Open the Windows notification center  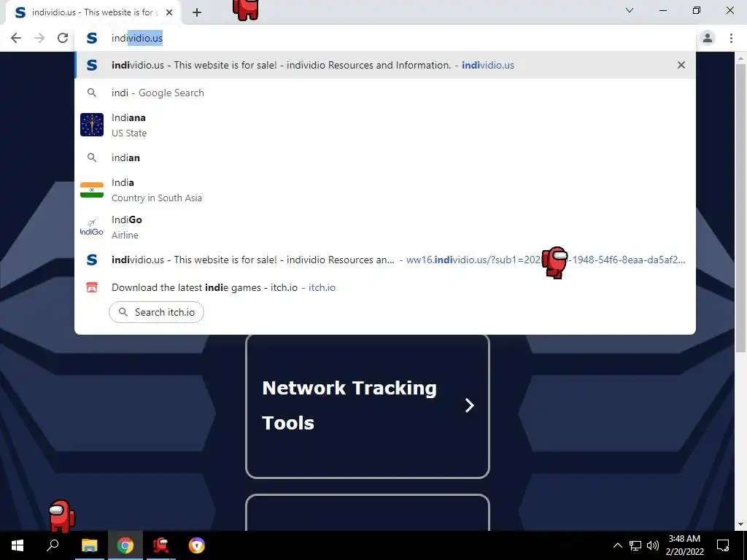723,545
